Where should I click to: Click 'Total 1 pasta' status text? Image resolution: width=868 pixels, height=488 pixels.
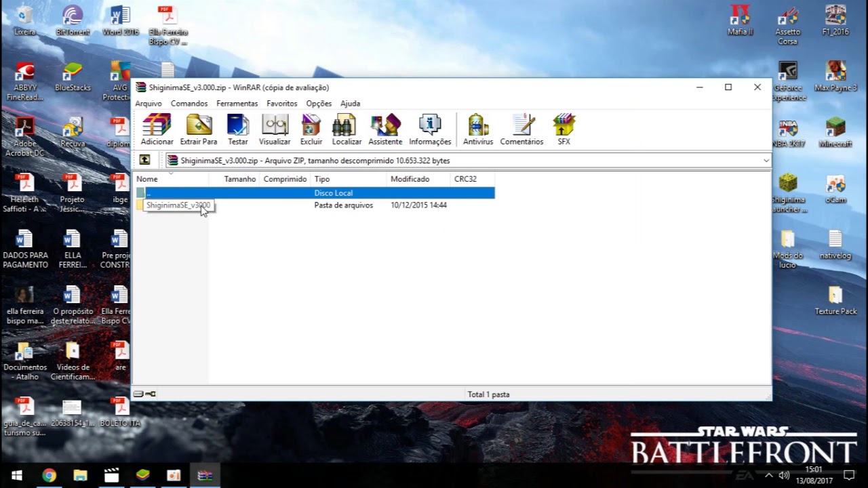coord(488,394)
